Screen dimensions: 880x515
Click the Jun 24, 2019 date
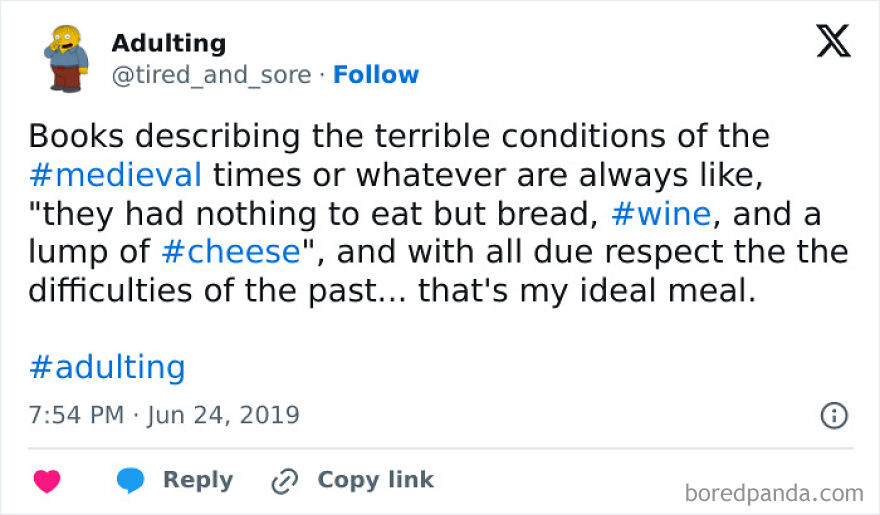pyautogui.click(x=223, y=414)
